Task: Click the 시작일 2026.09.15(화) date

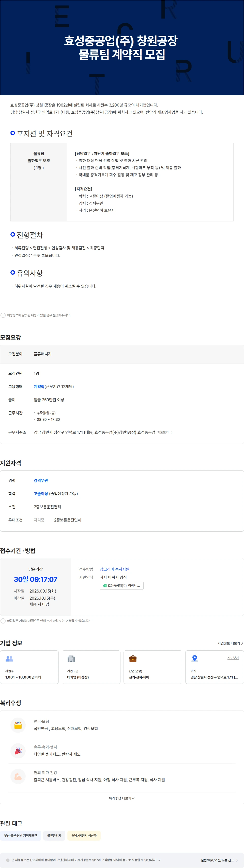Action: pos(43,591)
